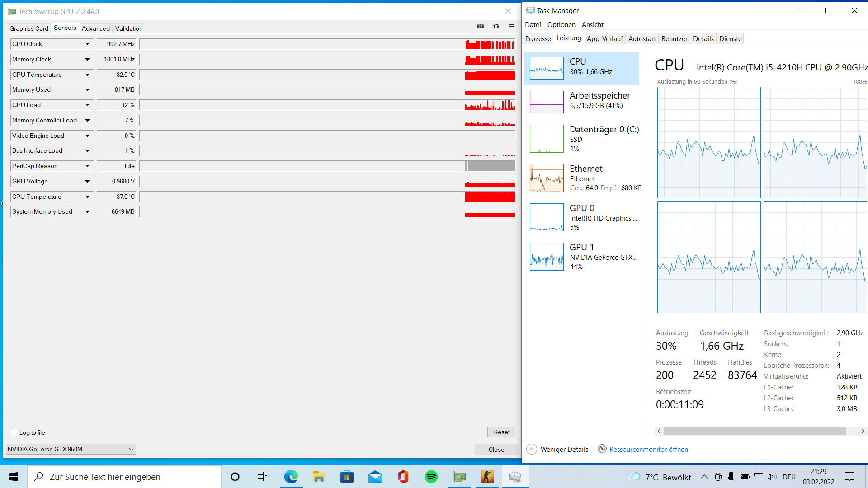Select the GPU 1 NVIDIA performance thumbnail
Screen dimensions: 868x488
coord(547,257)
